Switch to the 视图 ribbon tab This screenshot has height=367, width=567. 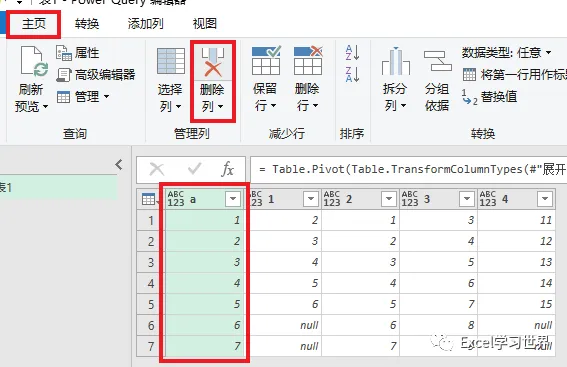pos(204,24)
